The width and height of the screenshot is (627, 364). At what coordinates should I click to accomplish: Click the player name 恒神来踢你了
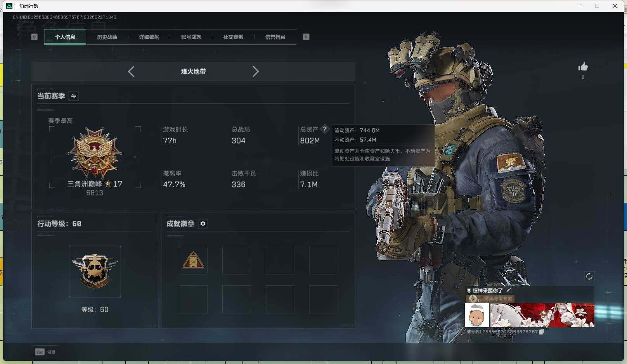click(488, 290)
